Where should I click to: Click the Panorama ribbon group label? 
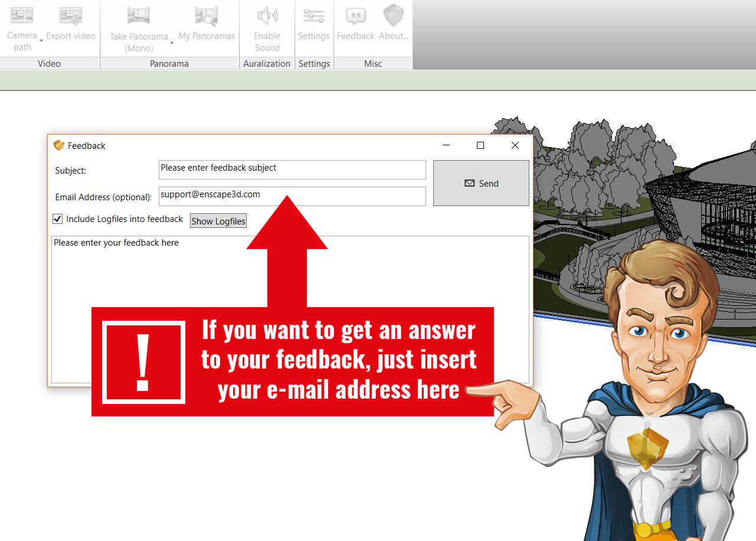(x=169, y=64)
